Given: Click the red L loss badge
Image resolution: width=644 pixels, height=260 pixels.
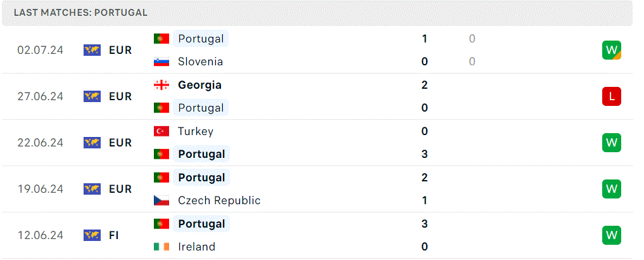Looking at the screenshot, I should [612, 96].
